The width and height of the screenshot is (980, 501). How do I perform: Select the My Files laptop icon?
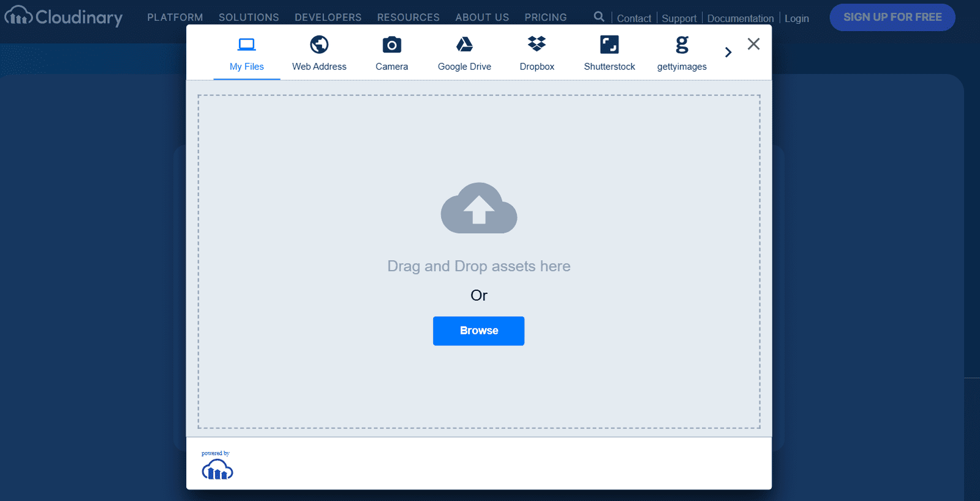click(x=247, y=45)
